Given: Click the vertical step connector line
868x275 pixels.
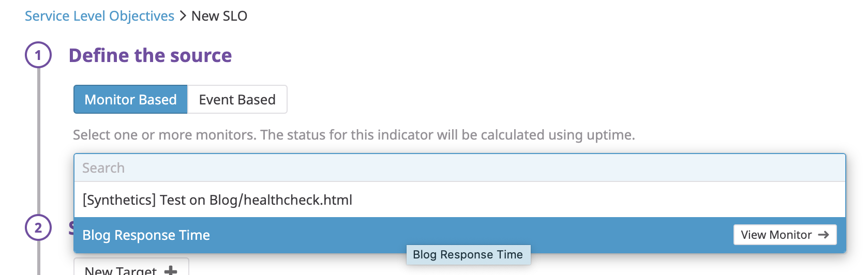Looking at the screenshot, I should click(x=38, y=140).
